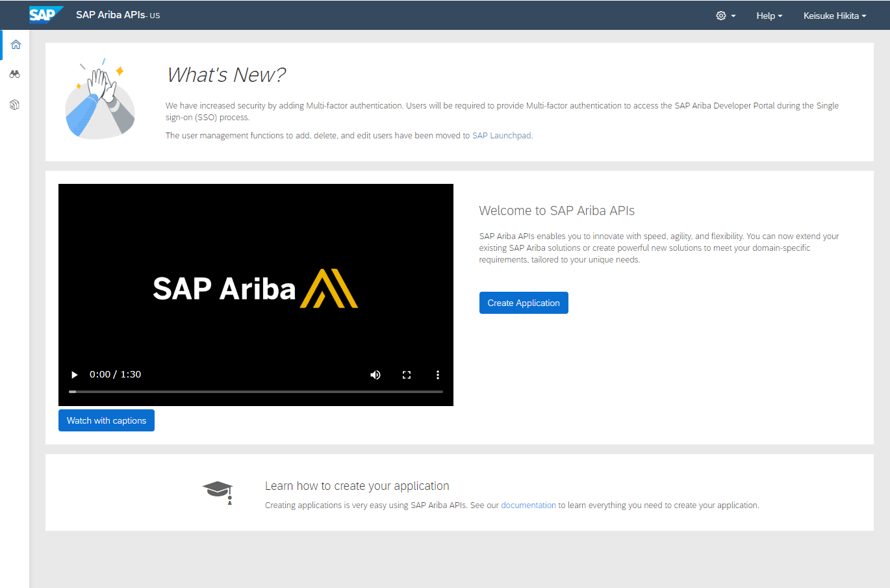Click the 0:00 / 1:30 video time display
The width and height of the screenshot is (890, 588).
pos(115,375)
